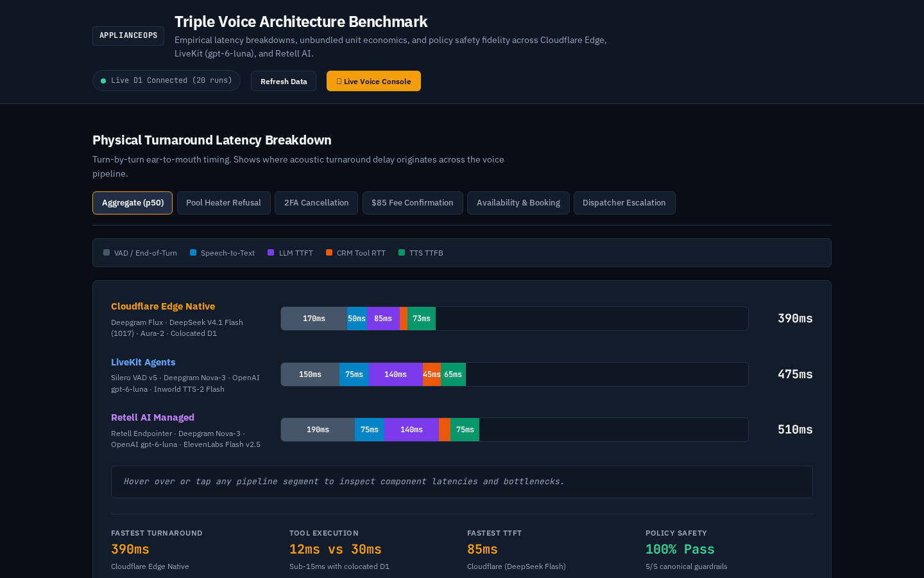The height and width of the screenshot is (578, 924).
Task: Select LiveKit's 140ms LLM segment
Action: point(396,374)
